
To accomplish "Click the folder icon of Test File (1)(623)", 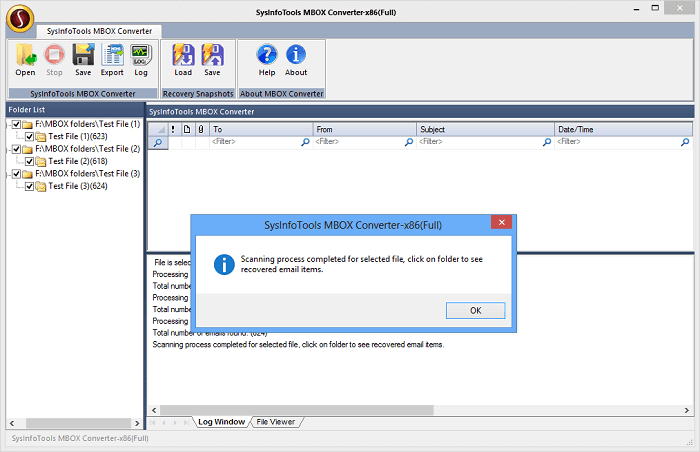I will pyautogui.click(x=41, y=137).
